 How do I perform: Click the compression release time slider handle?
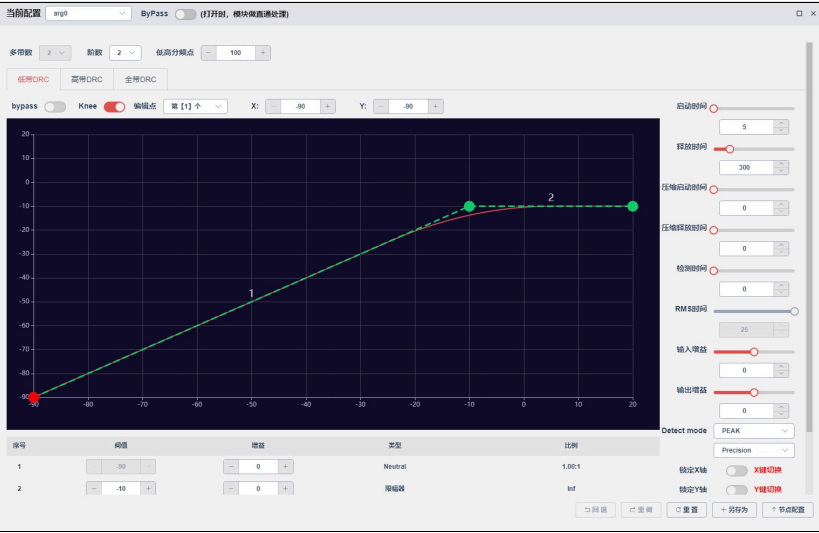click(x=714, y=230)
